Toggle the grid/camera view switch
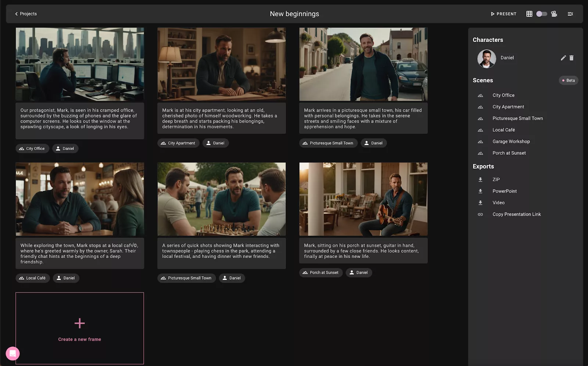This screenshot has width=588, height=366. tap(541, 14)
